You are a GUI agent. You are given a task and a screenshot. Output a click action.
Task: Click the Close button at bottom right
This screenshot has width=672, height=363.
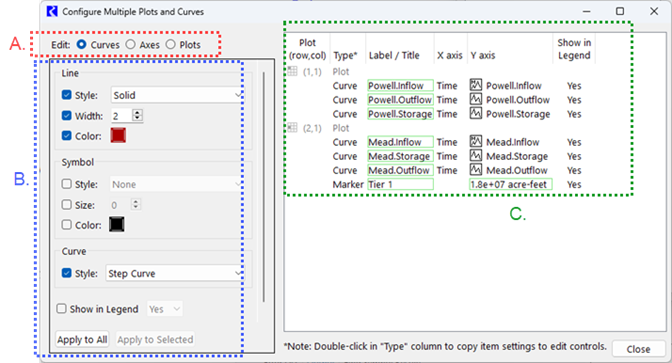[x=638, y=349]
